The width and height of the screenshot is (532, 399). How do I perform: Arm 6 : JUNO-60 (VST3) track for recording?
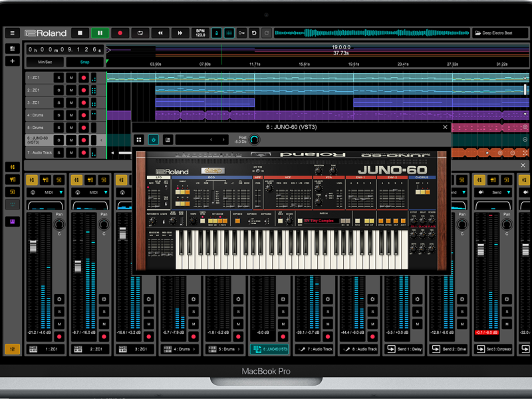tap(84, 140)
